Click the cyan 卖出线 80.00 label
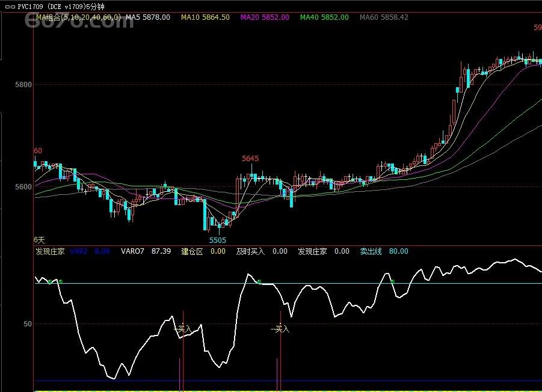Screen dimensions: 542x392 click(384, 251)
